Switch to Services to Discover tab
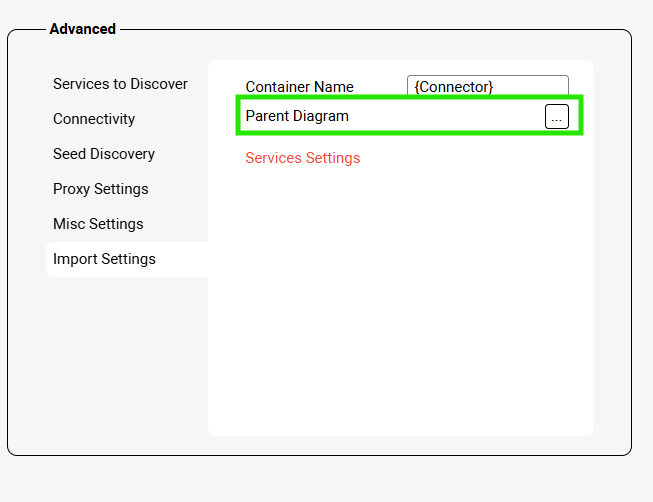The image size is (653, 502). pos(120,84)
